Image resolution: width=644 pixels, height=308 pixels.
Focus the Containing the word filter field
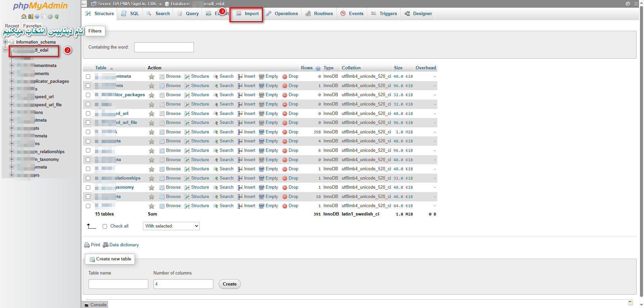(x=164, y=47)
